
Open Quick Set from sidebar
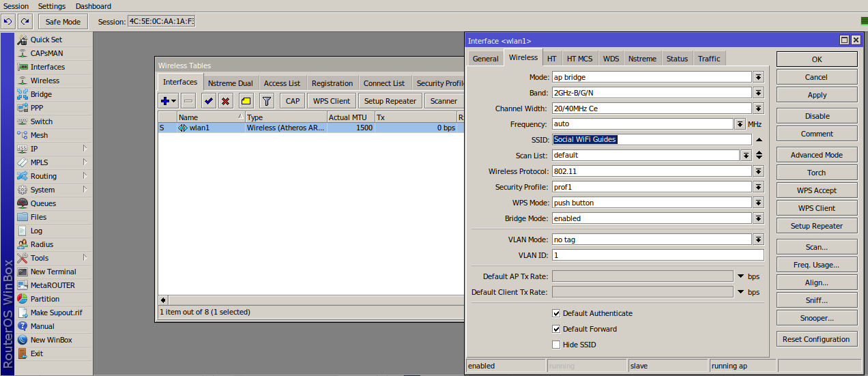[x=46, y=40]
